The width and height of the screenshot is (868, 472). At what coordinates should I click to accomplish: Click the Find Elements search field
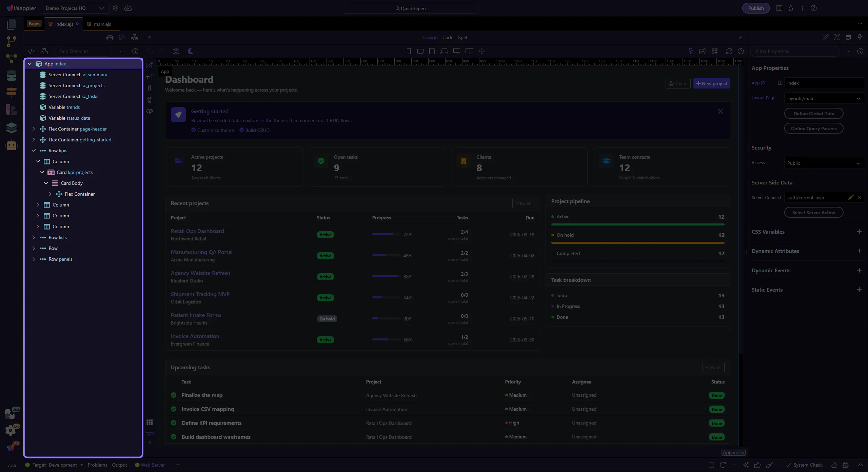(83, 51)
